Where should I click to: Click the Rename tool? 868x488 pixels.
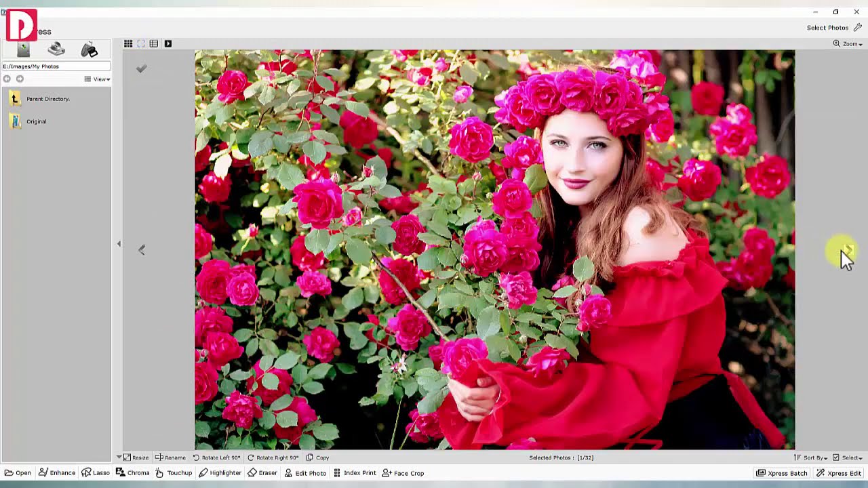(170, 457)
